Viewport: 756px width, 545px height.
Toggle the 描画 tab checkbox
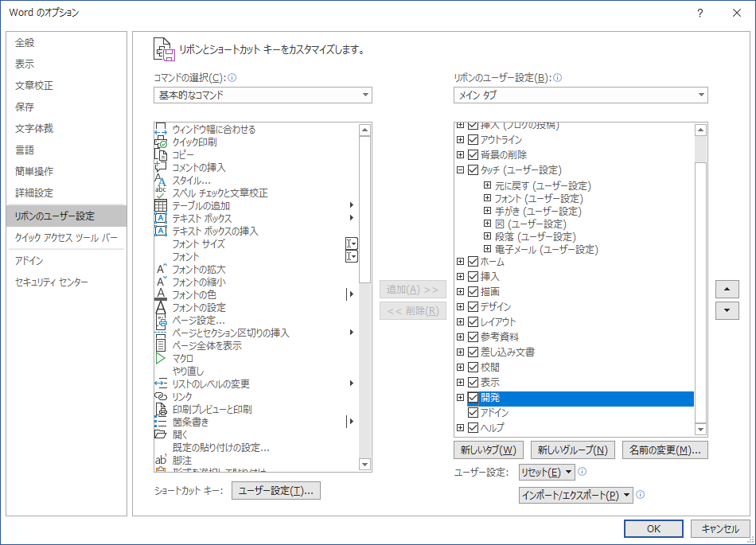tap(473, 291)
